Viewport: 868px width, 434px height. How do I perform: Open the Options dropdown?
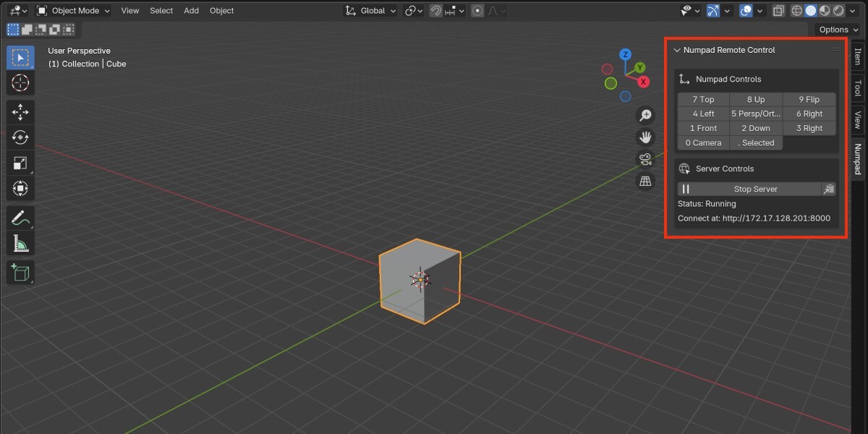point(838,30)
